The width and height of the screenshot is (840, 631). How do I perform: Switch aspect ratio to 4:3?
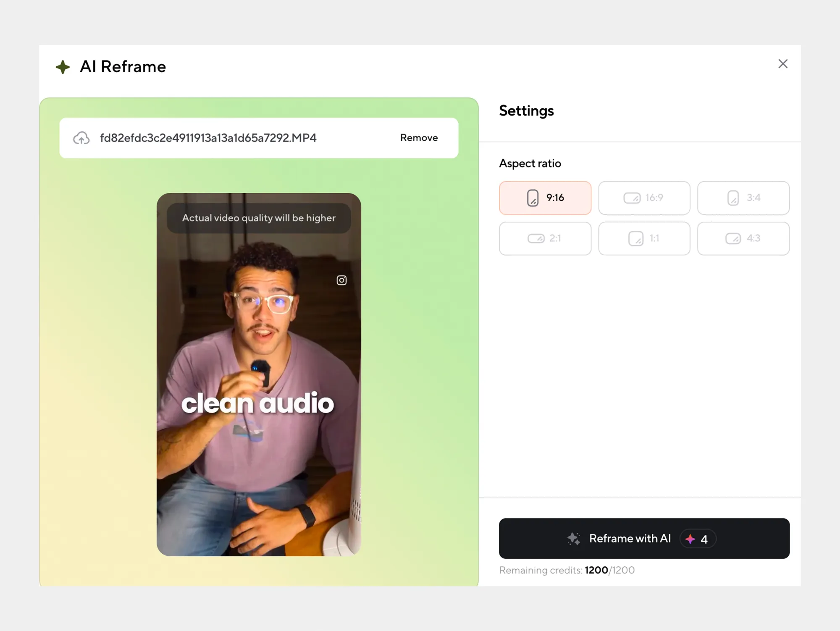[x=743, y=238]
